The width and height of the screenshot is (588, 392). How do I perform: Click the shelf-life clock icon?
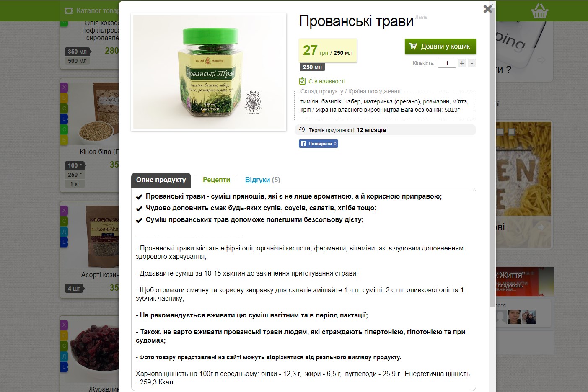(x=302, y=130)
